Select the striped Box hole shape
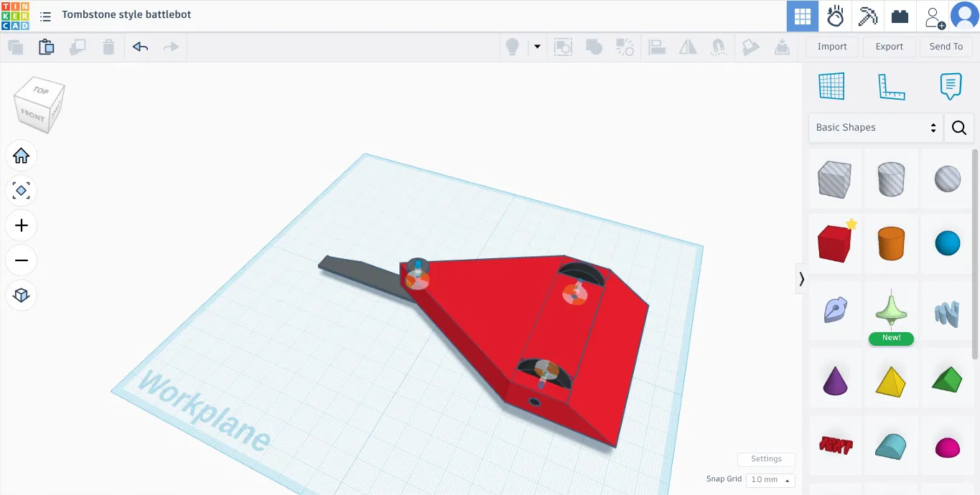The width and height of the screenshot is (980, 495). [835, 178]
